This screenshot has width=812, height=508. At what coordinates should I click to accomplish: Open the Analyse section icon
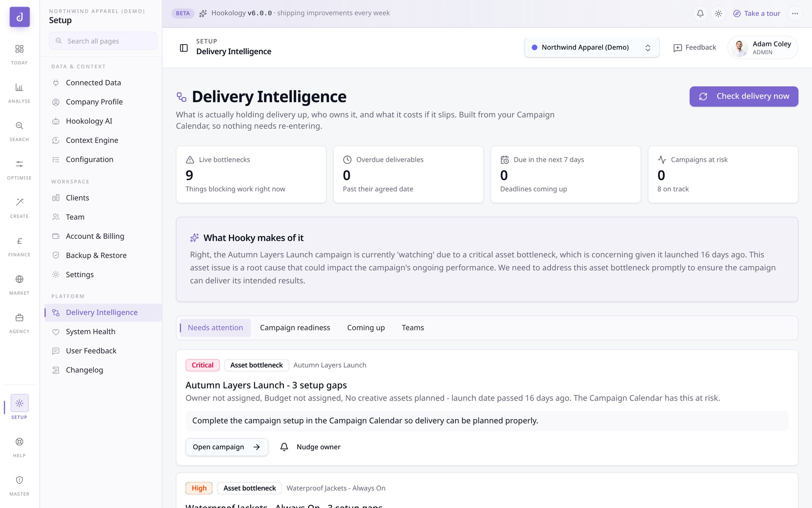19,88
